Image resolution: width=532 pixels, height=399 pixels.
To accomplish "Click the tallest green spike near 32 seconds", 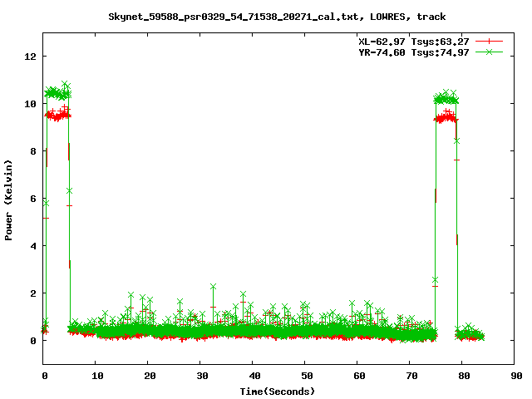I will click(213, 287).
